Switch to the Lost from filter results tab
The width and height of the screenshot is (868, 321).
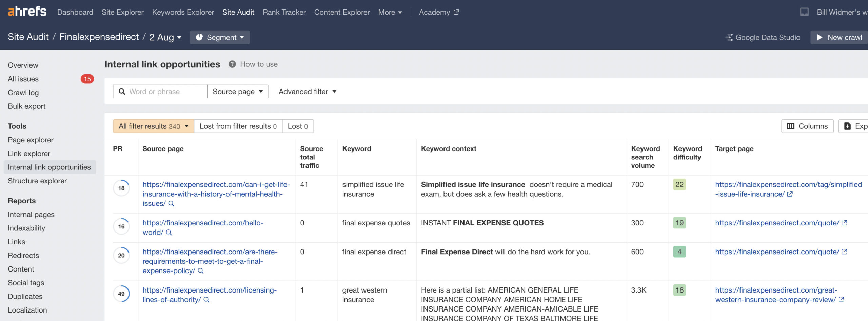pyautogui.click(x=238, y=126)
